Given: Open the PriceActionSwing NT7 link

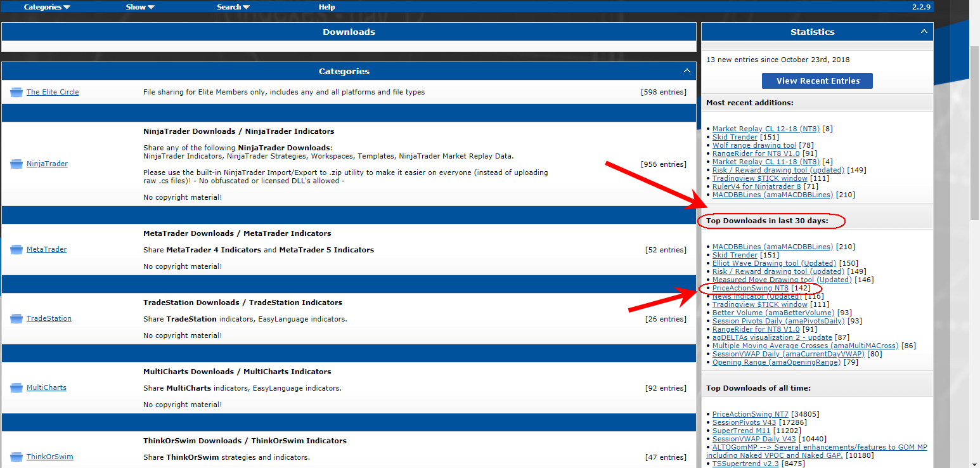Looking at the screenshot, I should click(751, 414).
